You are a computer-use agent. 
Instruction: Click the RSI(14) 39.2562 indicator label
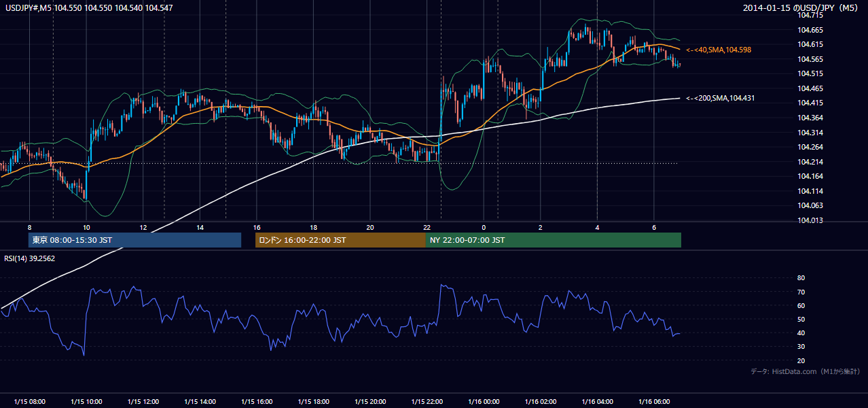pyautogui.click(x=30, y=258)
